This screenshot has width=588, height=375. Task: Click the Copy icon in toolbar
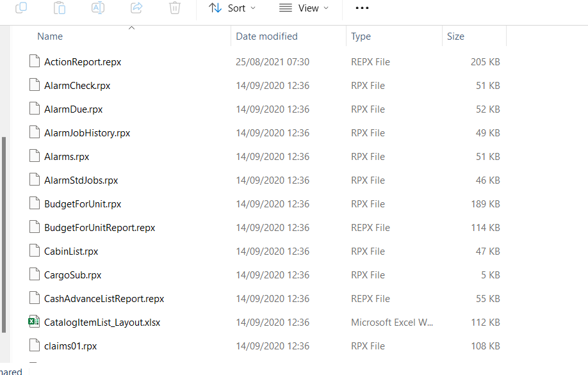coord(21,8)
